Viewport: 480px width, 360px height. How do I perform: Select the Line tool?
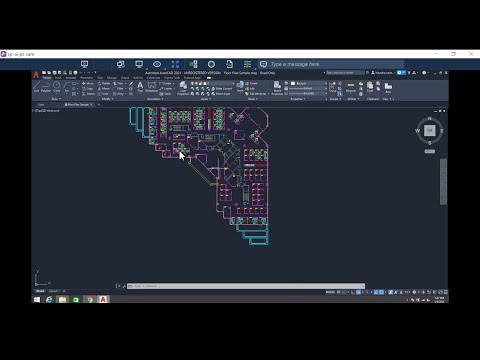(36, 87)
